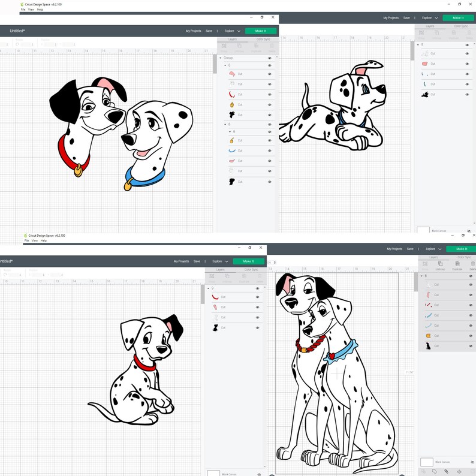This screenshot has height=476, width=476.
Task: Click Group icon in bottom-left window's layers panel
Action: (212, 276)
